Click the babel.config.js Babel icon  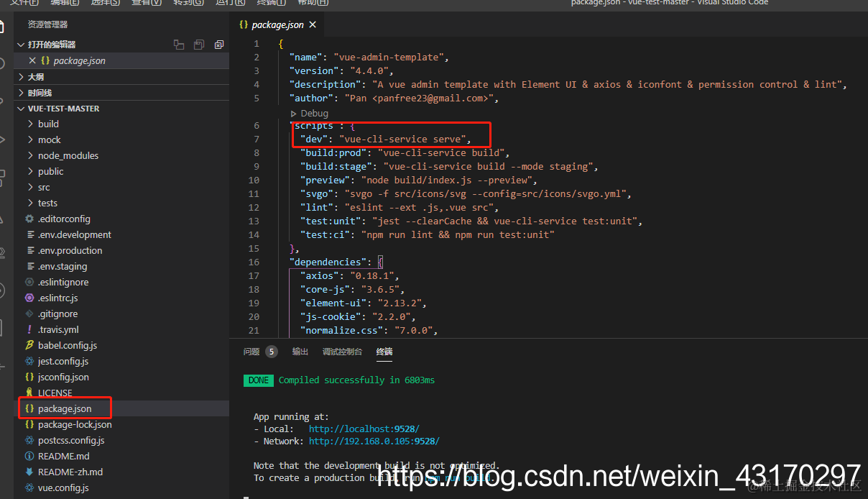[x=29, y=346]
